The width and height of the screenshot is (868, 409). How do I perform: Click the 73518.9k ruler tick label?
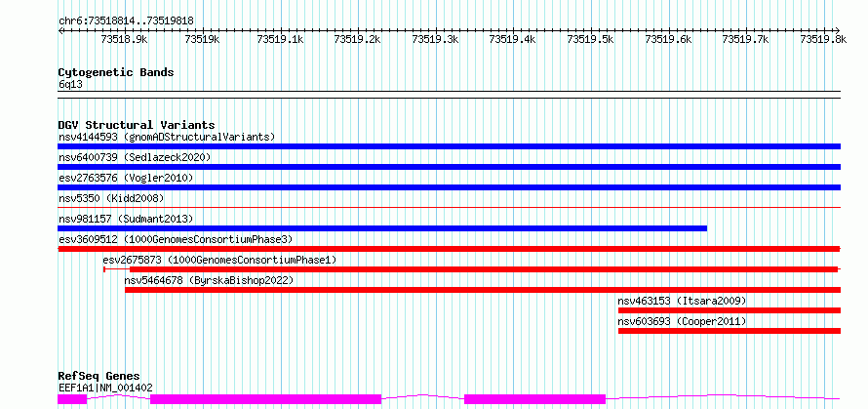tap(125, 39)
